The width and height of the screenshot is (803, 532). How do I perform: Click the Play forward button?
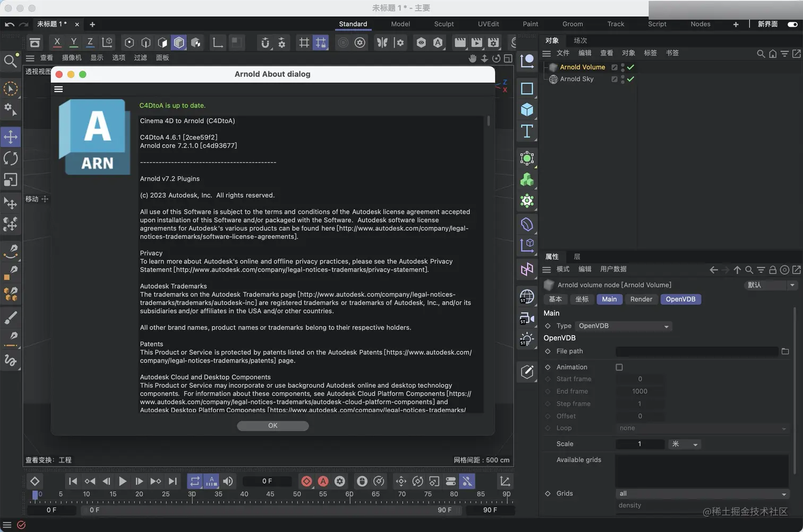(x=123, y=481)
